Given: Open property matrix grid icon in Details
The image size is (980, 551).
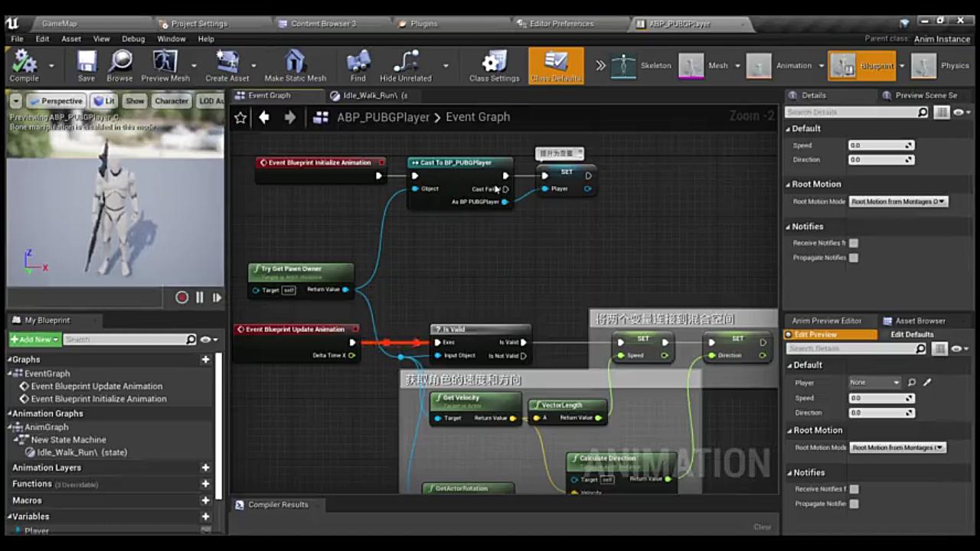Looking at the screenshot, I should [x=941, y=112].
